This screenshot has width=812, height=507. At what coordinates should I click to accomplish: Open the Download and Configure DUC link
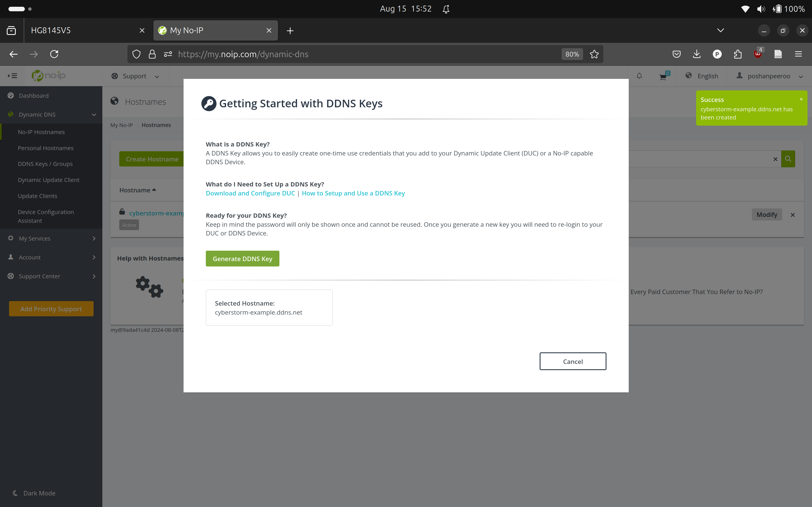coord(250,193)
